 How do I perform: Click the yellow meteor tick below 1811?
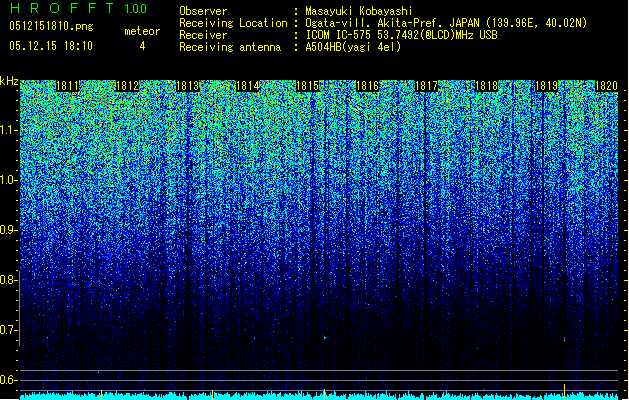coord(101,394)
